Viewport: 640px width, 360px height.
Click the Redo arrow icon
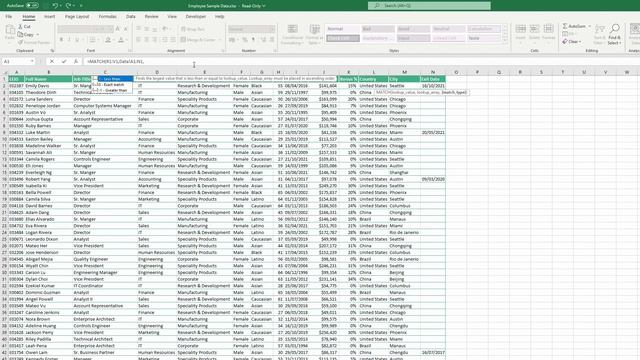pyautogui.click(x=68, y=6)
